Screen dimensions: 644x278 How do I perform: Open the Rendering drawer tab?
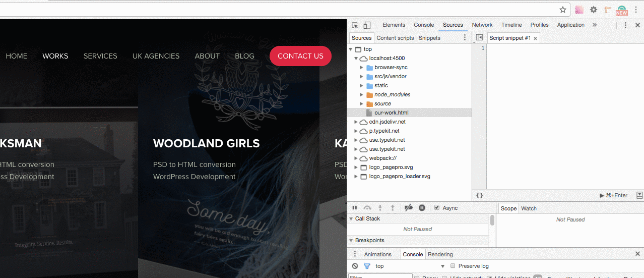pos(440,254)
